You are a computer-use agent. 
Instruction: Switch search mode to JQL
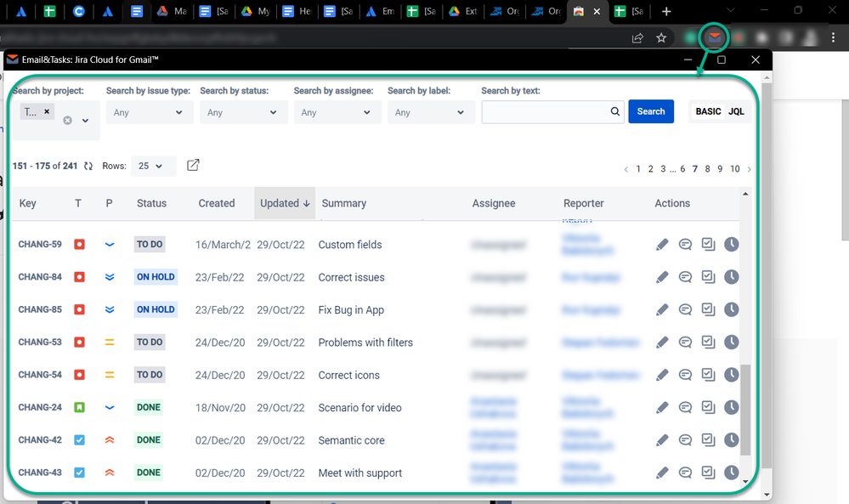(x=736, y=111)
